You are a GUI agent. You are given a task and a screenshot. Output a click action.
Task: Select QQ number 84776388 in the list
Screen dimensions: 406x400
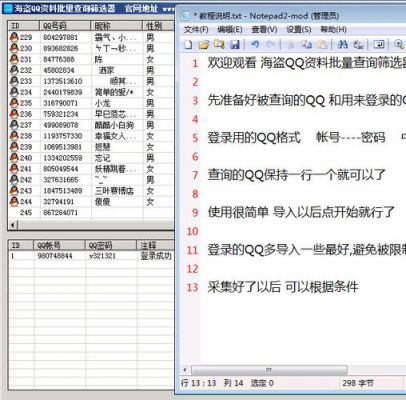click(x=59, y=59)
